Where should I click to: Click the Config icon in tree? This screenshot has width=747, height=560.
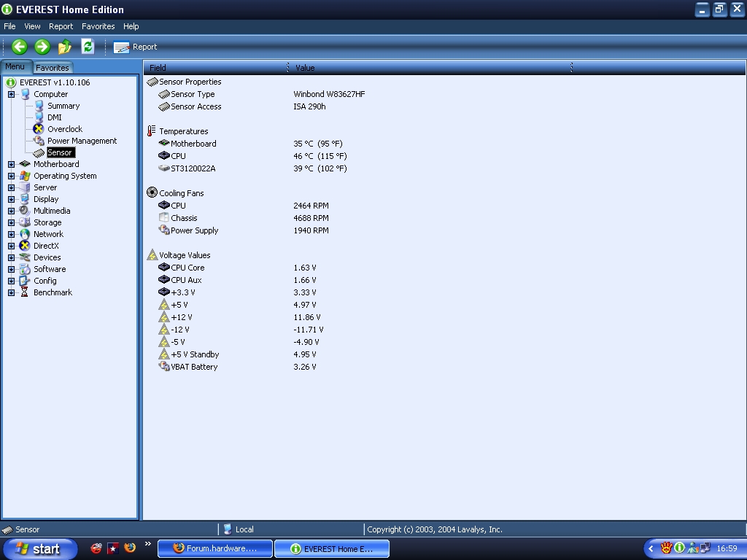(25, 281)
